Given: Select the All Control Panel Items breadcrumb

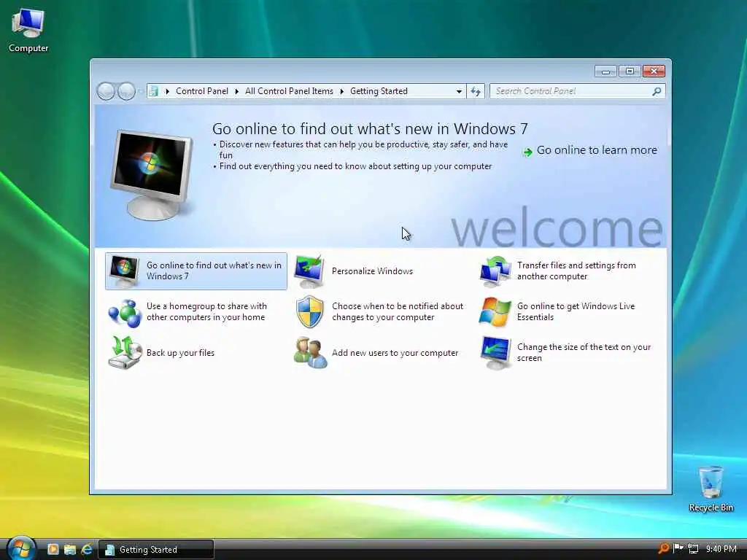Looking at the screenshot, I should [289, 91].
